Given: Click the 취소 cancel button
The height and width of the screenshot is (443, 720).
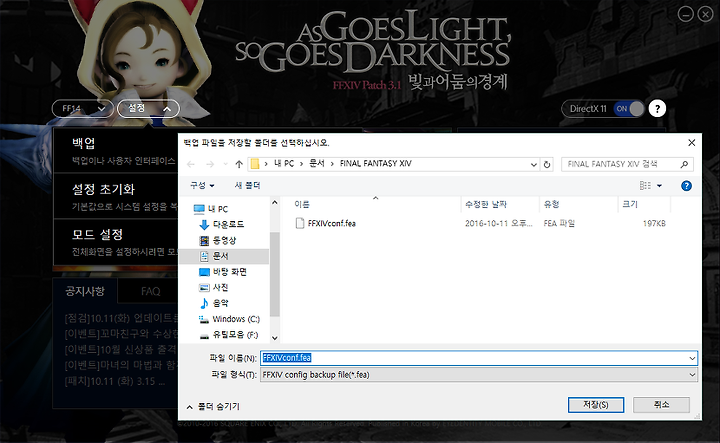Looking at the screenshot, I should [x=661, y=405].
